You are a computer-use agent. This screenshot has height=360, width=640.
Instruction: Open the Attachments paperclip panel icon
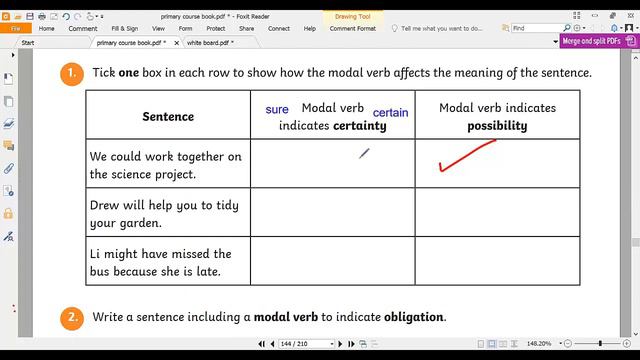[8, 168]
